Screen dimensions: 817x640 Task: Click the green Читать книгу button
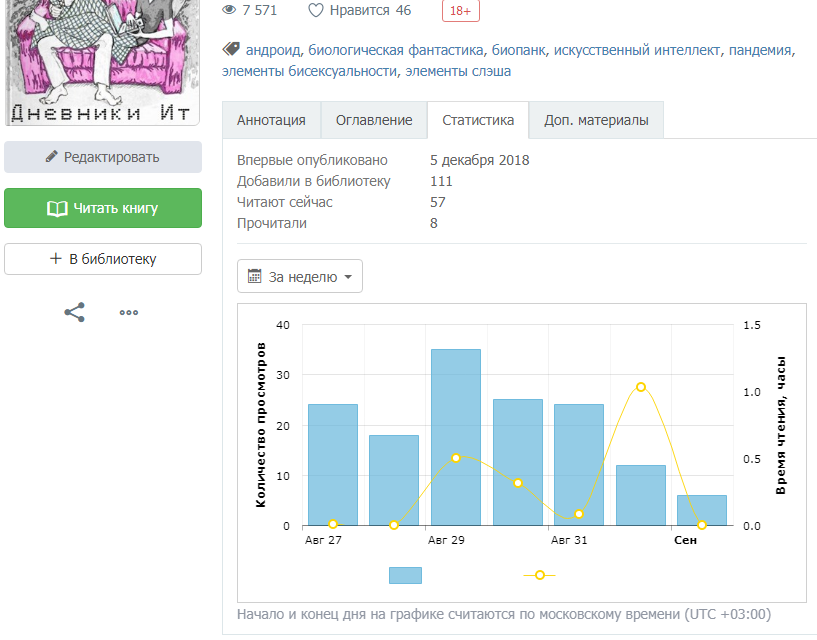103,208
